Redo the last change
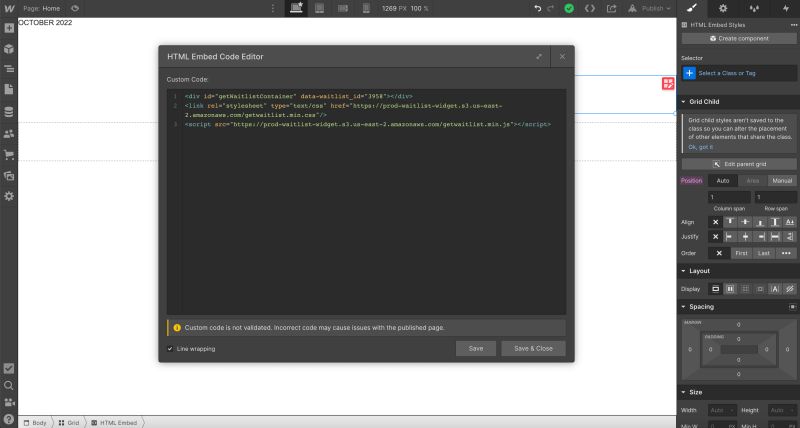Screen dimensions: 800x428 (550, 9)
